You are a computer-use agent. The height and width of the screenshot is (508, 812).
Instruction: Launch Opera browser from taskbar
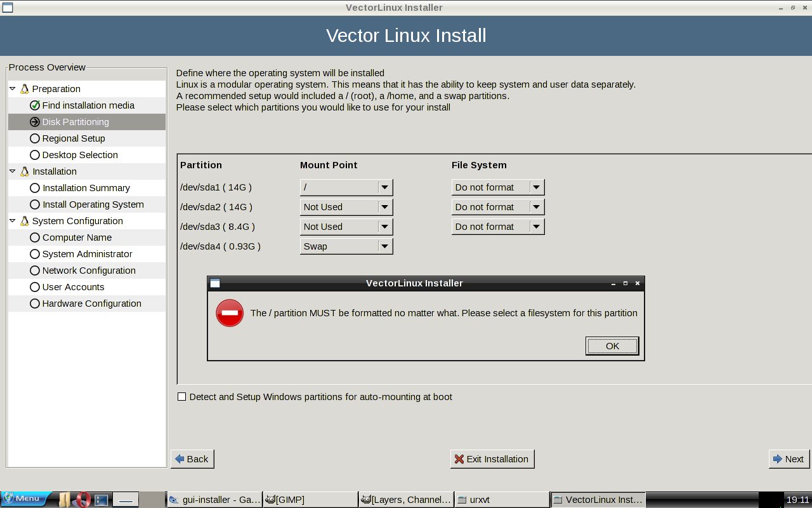tap(82, 500)
